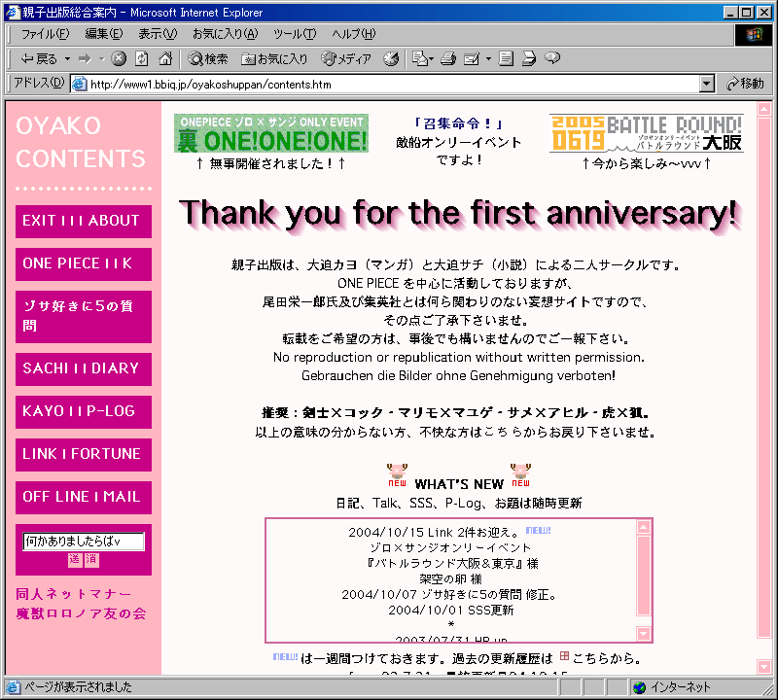Click the reindeer icon right of WHAT'S NEW

tap(520, 474)
